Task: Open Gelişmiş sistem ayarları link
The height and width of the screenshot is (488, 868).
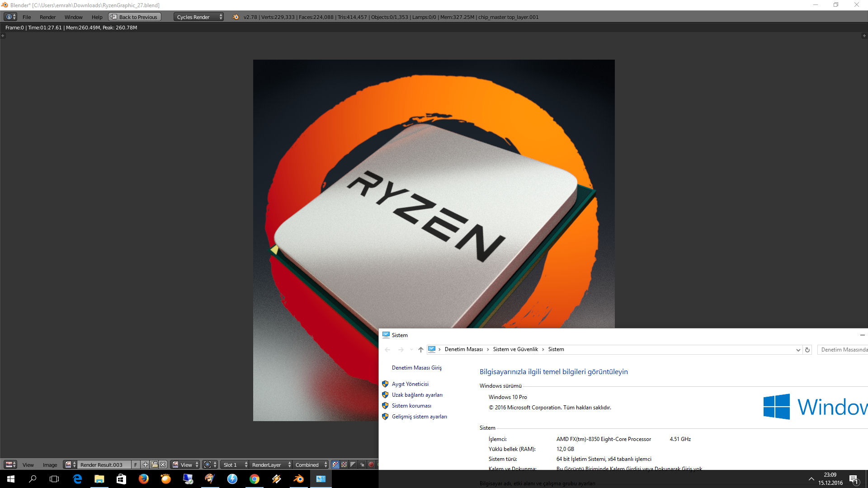Action: (x=419, y=417)
